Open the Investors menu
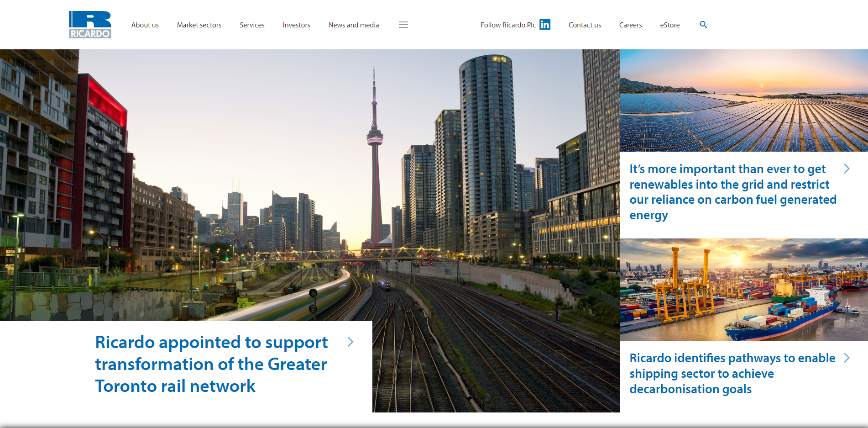Screen dimensions: 868x428 [x=296, y=25]
